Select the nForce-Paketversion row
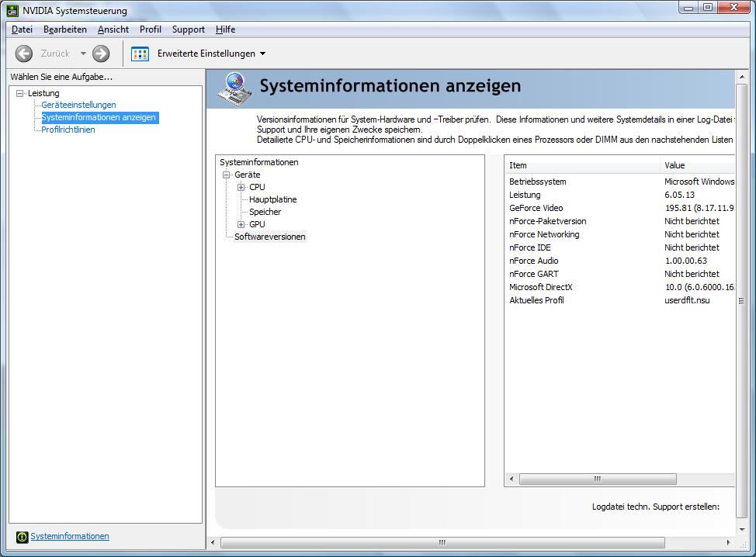 click(620, 221)
